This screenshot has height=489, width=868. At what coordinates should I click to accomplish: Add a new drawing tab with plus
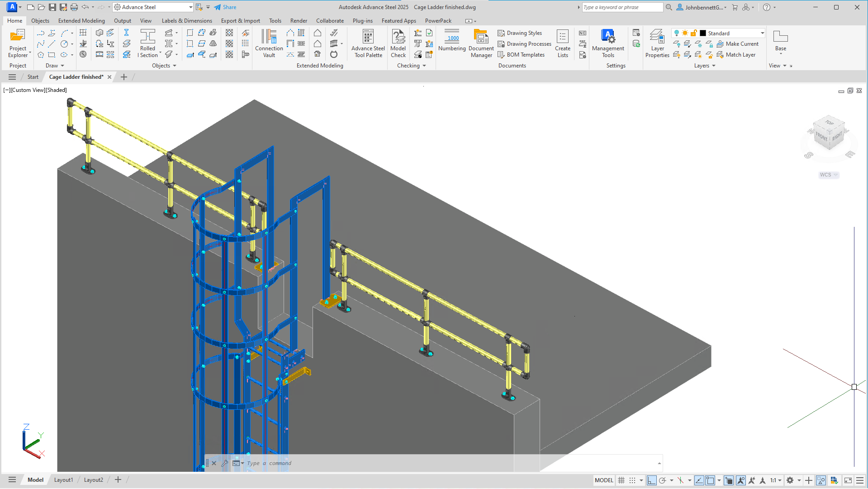coord(124,77)
